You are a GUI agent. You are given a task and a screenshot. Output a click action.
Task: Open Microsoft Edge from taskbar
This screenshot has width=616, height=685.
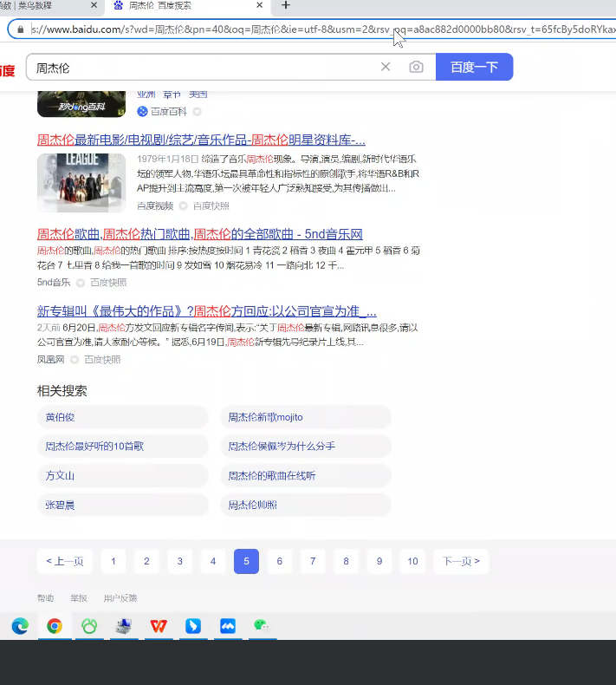20,626
